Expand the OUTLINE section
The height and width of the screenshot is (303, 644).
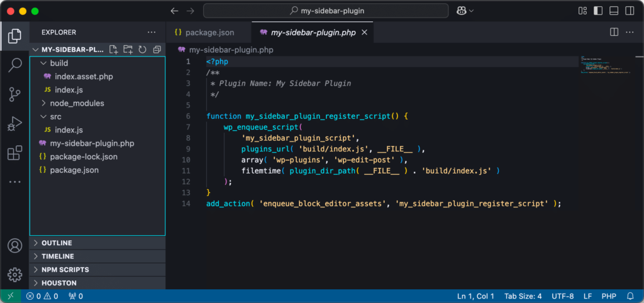pyautogui.click(x=57, y=243)
